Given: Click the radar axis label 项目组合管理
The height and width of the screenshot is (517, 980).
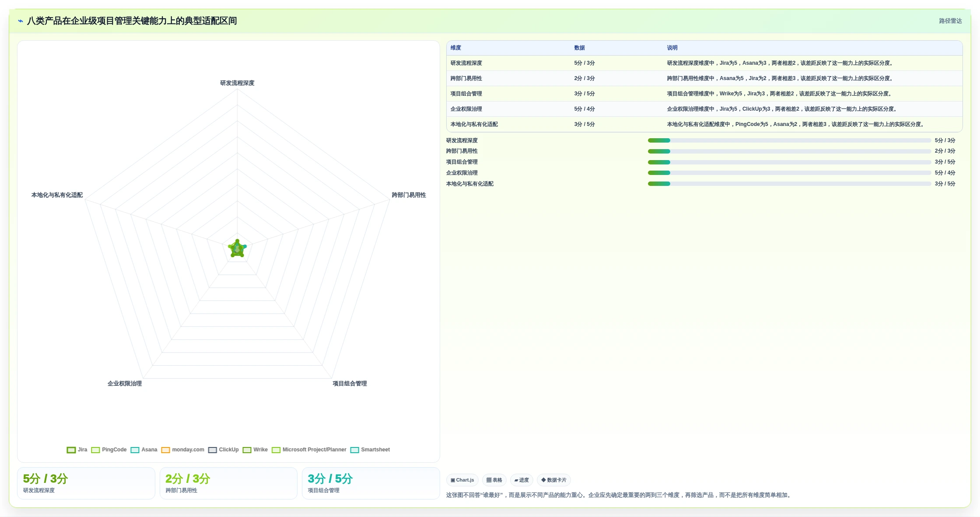Looking at the screenshot, I should (350, 384).
